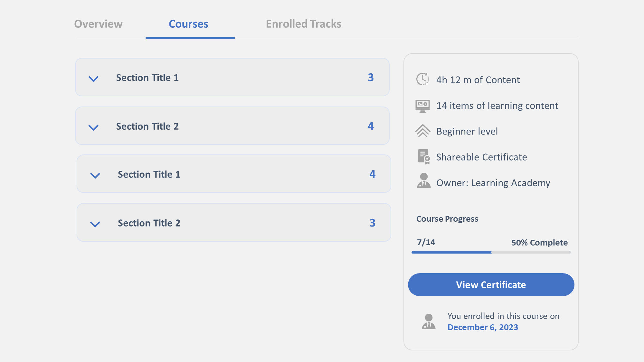Click the Shareable Certificate document icon
The height and width of the screenshot is (362, 644).
[x=423, y=157]
